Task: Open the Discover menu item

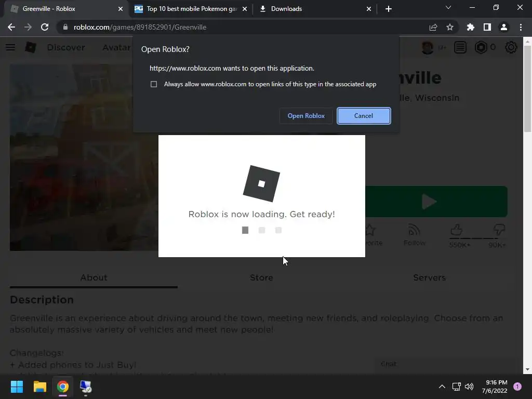Action: [66, 47]
